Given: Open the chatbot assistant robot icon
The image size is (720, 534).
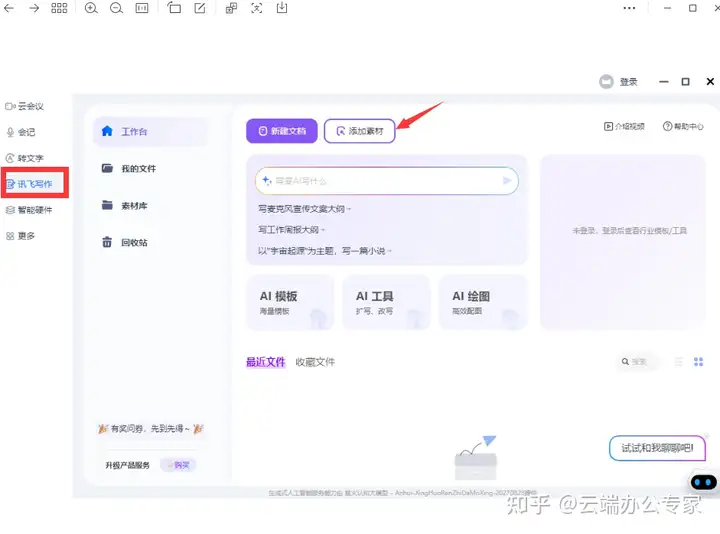Looking at the screenshot, I should pos(703,482).
